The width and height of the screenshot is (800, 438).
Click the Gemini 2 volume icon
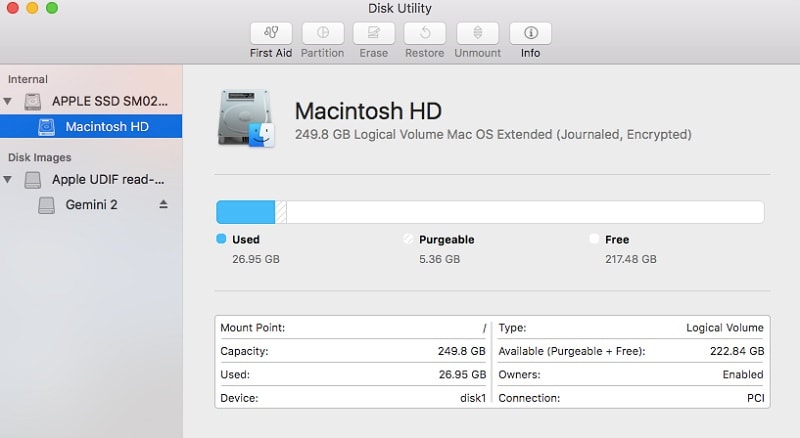click(46, 205)
